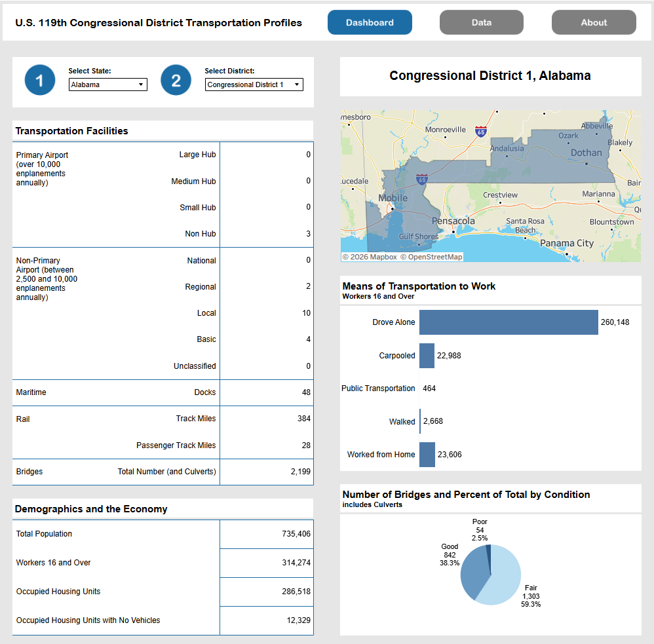The width and height of the screenshot is (654, 644).
Task: Click the Medium Hub row label
Action: [193, 181]
